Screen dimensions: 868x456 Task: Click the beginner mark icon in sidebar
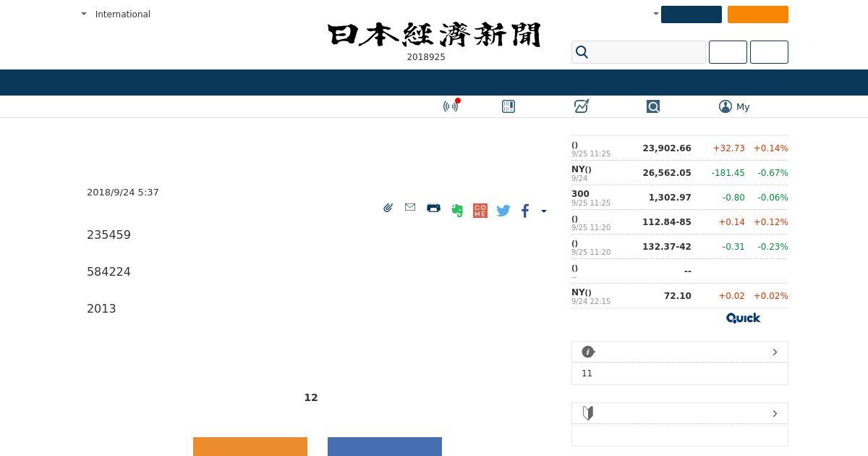[x=588, y=413]
